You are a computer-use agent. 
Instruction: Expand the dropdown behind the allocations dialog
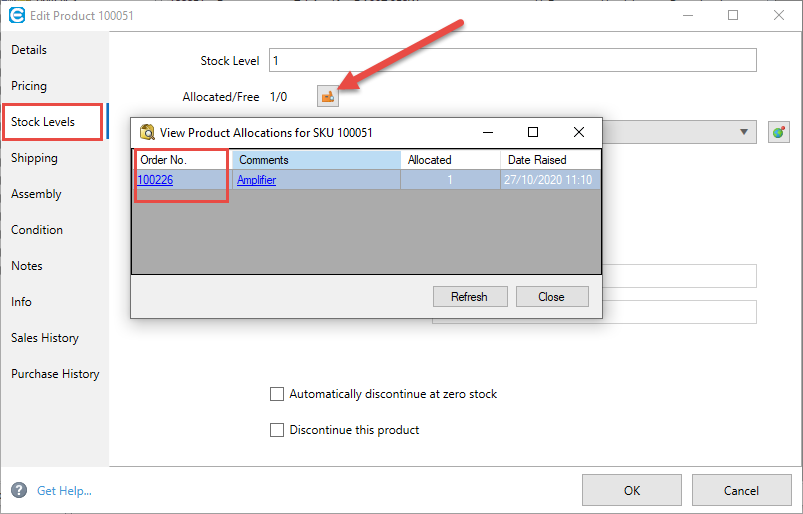tap(744, 132)
